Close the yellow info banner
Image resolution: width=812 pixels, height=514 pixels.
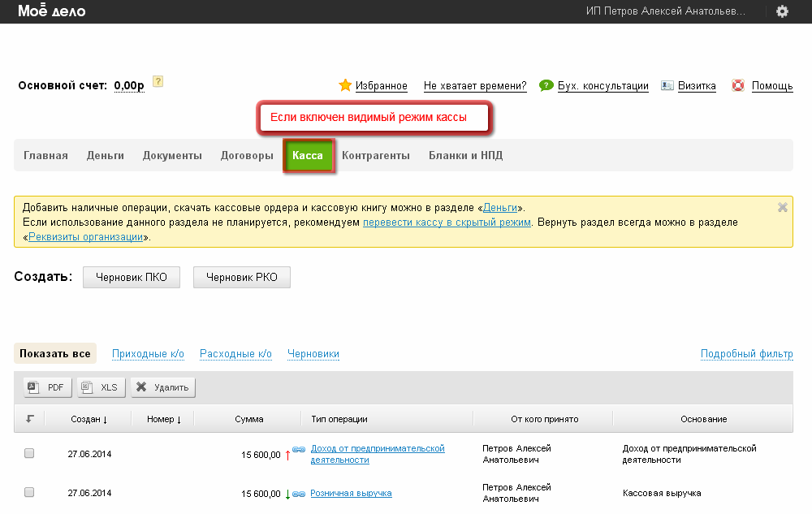tap(783, 207)
